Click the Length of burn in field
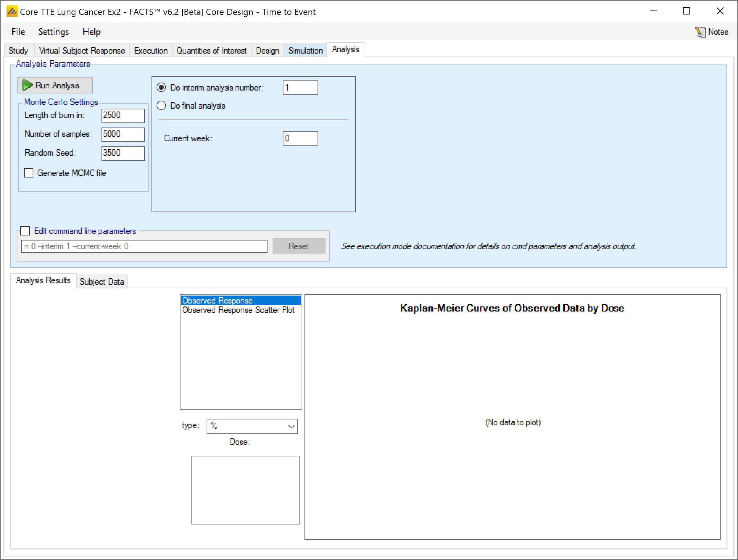 pyautogui.click(x=123, y=116)
